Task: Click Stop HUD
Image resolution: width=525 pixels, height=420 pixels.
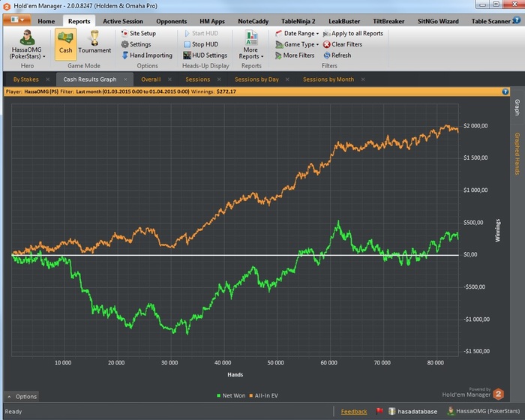Action: coord(201,44)
